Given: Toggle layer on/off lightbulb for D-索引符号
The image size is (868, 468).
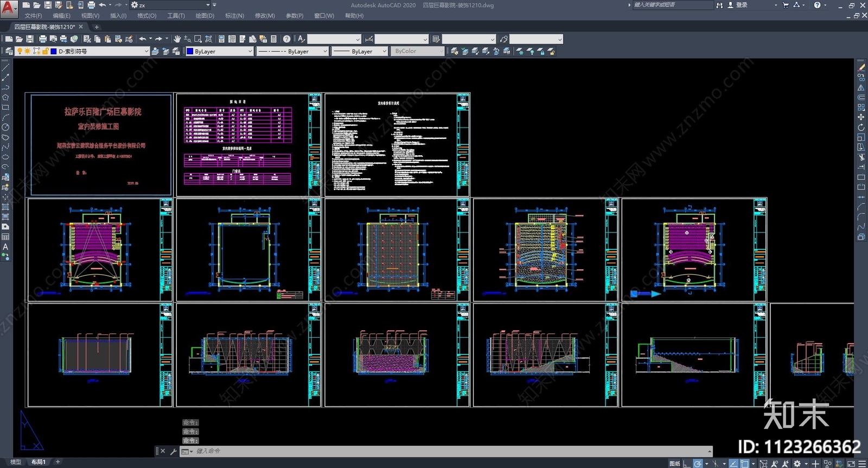Looking at the screenshot, I should (x=20, y=51).
